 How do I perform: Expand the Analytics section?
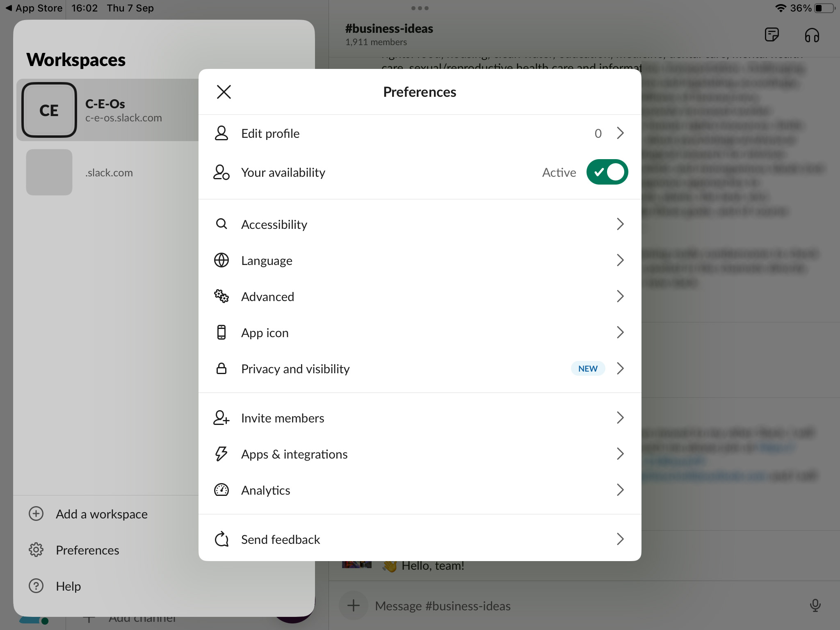[421, 490]
